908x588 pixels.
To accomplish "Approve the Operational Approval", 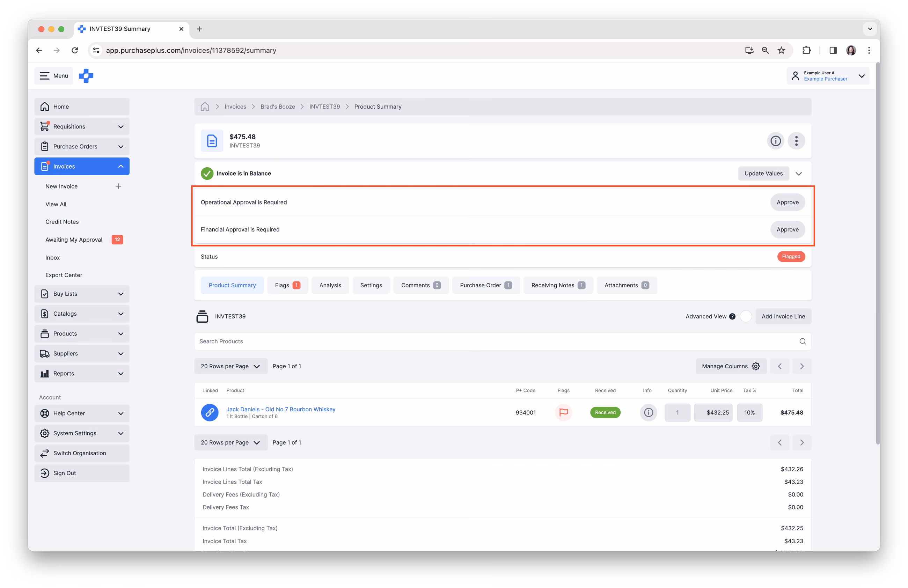I will (x=788, y=203).
